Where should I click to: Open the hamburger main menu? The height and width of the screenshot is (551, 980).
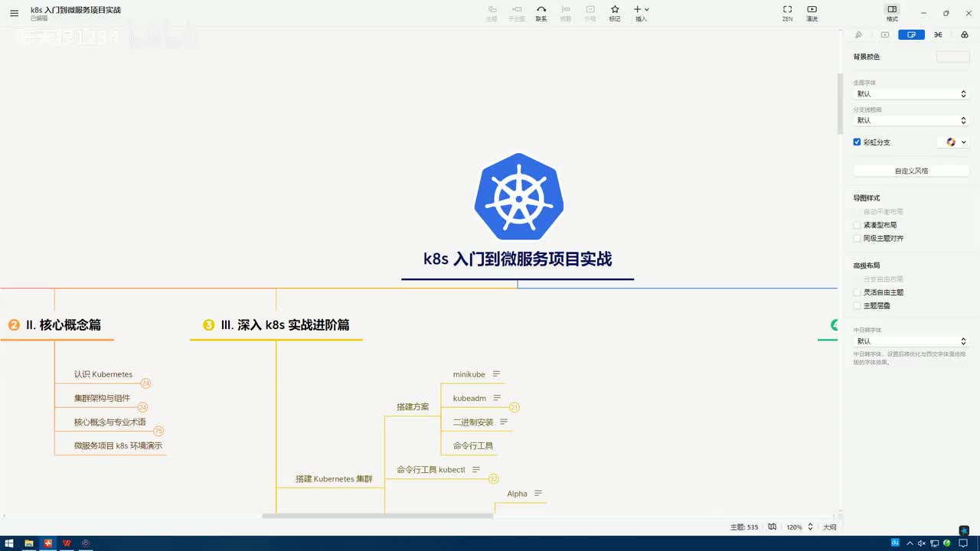[14, 13]
